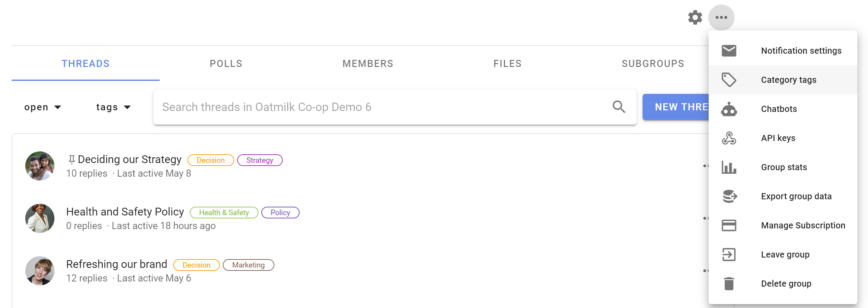Expand the open filter dropdown

coord(43,107)
